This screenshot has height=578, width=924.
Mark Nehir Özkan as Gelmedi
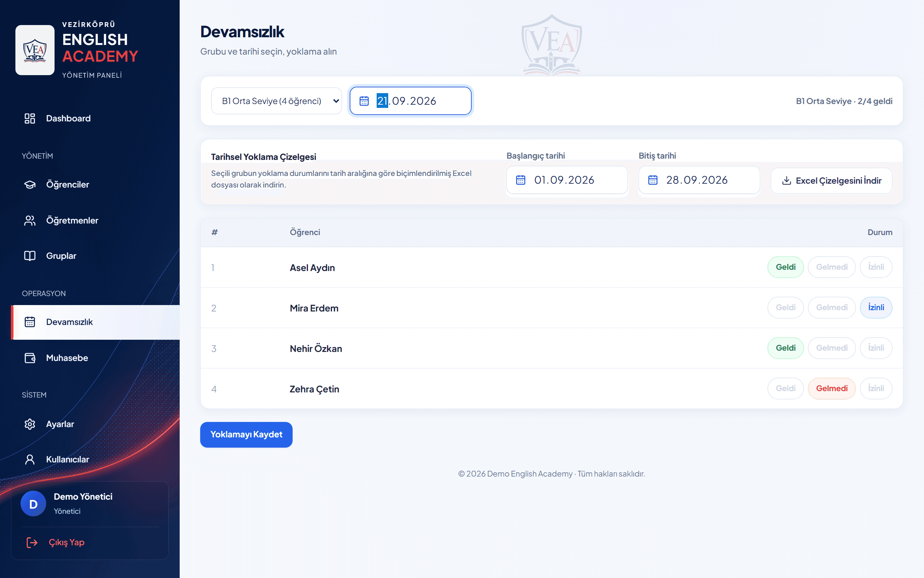832,348
